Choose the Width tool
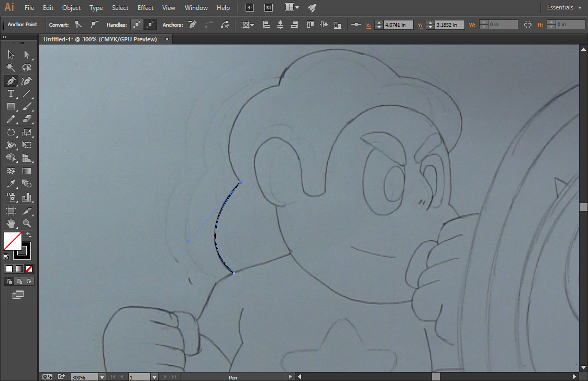This screenshot has width=588, height=381. (x=11, y=145)
